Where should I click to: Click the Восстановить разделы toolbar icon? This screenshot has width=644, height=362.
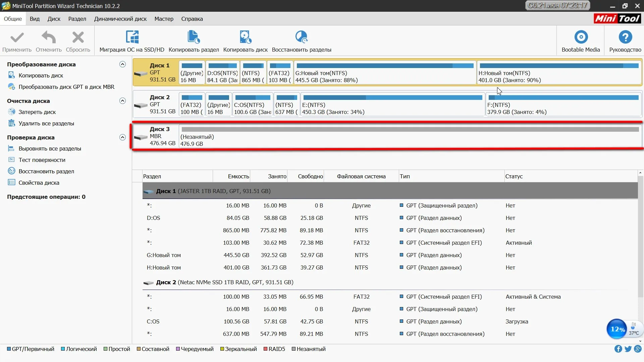[x=301, y=37]
